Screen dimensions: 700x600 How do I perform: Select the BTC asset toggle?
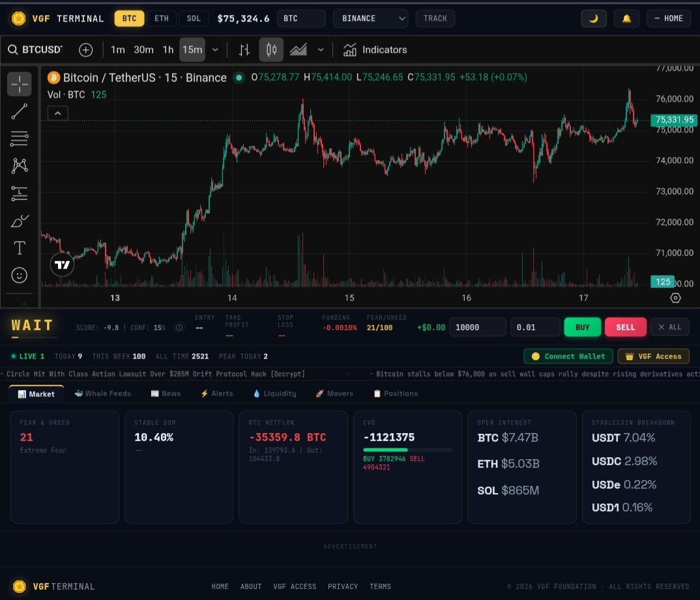(x=129, y=18)
